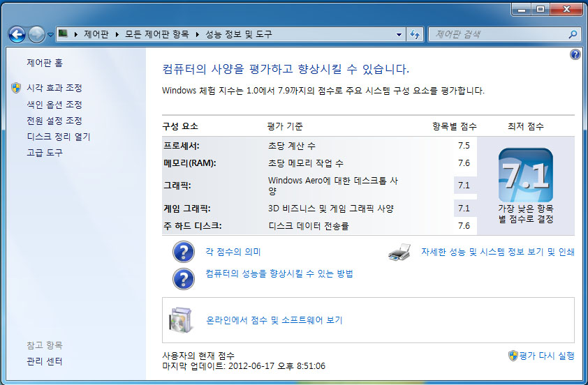This screenshot has width=588, height=385.
Task: Select 제어판 breadcrumb in address bar
Action: [96, 34]
